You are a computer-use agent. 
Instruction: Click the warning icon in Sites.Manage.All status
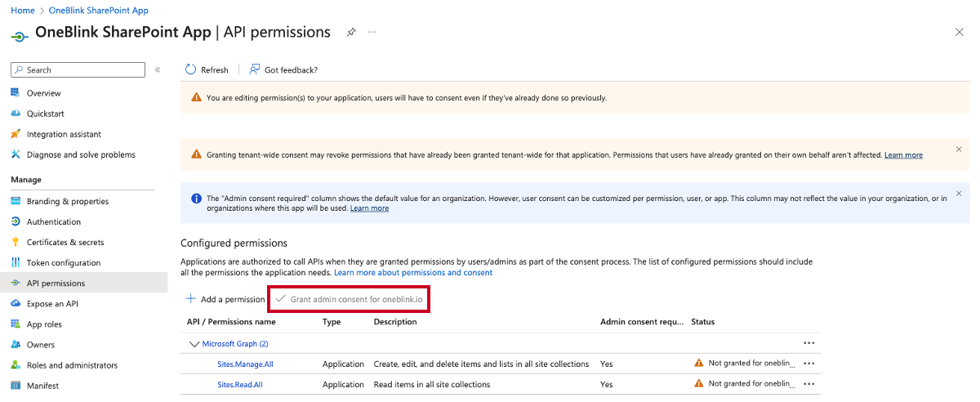click(x=698, y=364)
